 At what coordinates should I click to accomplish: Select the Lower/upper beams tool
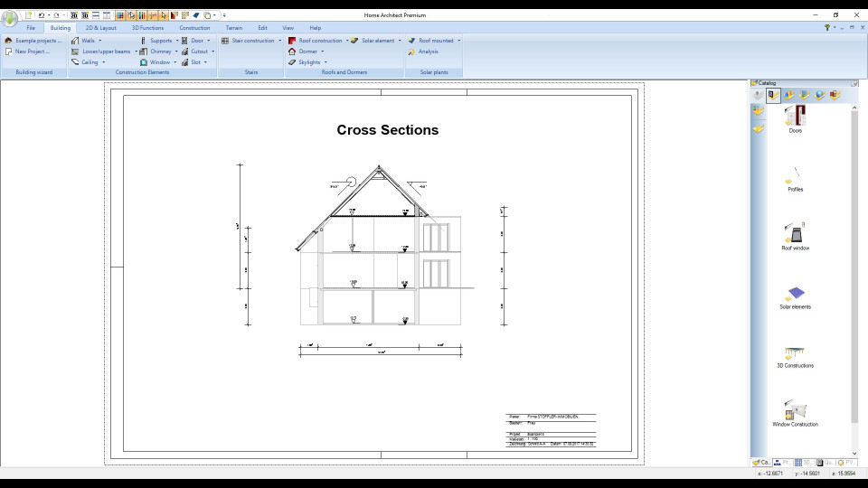tap(101, 52)
